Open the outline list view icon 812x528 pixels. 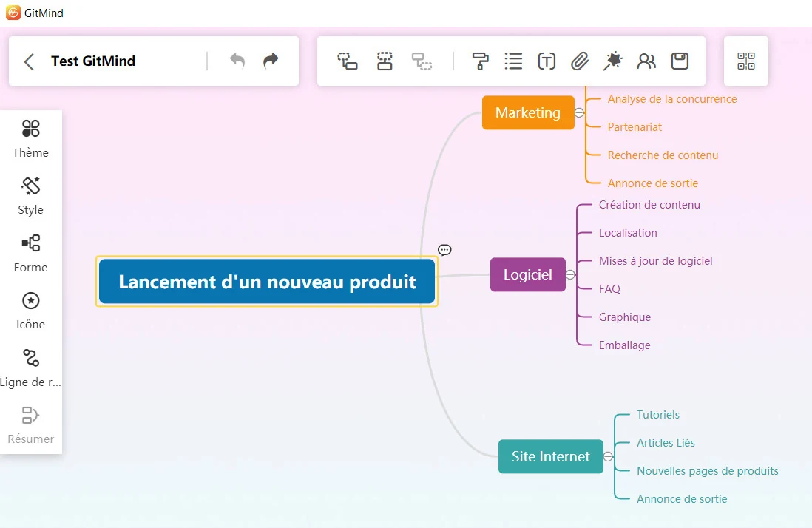pos(513,61)
